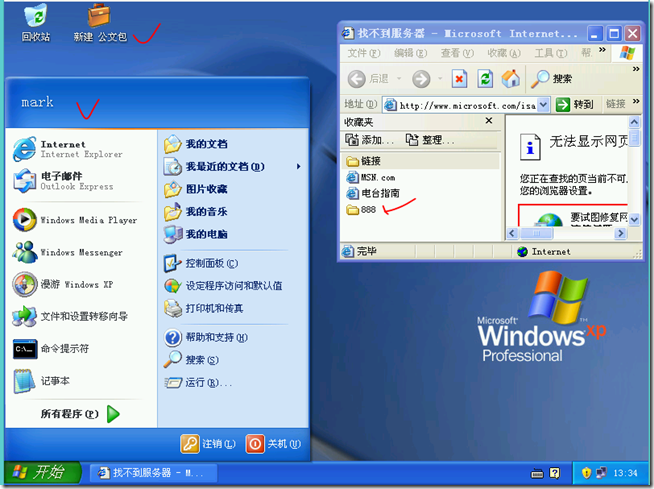Screen dimensions: 654x489
Task: Open My Music folder
Action: pyautogui.click(x=196, y=212)
